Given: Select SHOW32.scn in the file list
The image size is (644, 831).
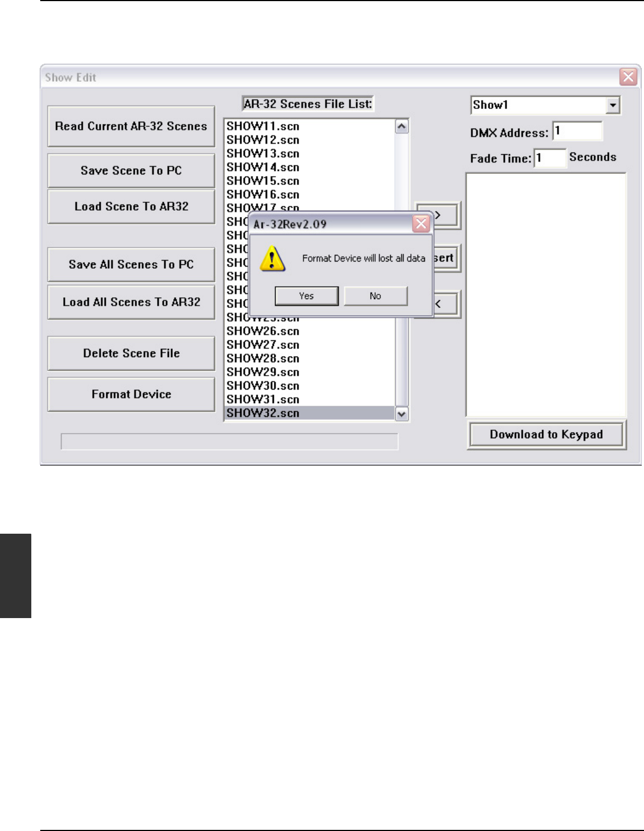Looking at the screenshot, I should click(x=310, y=413).
